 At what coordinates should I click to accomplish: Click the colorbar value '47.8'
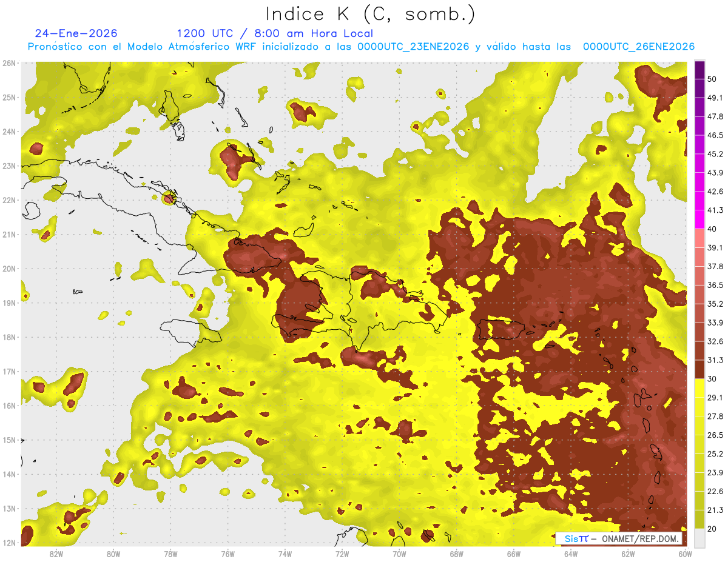pyautogui.click(x=715, y=116)
